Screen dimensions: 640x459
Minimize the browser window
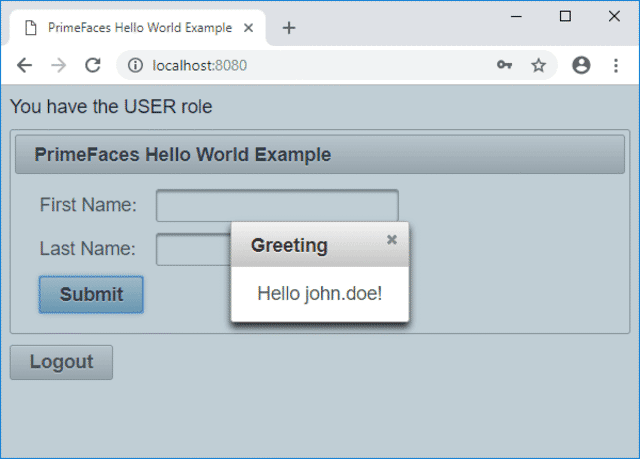(516, 17)
